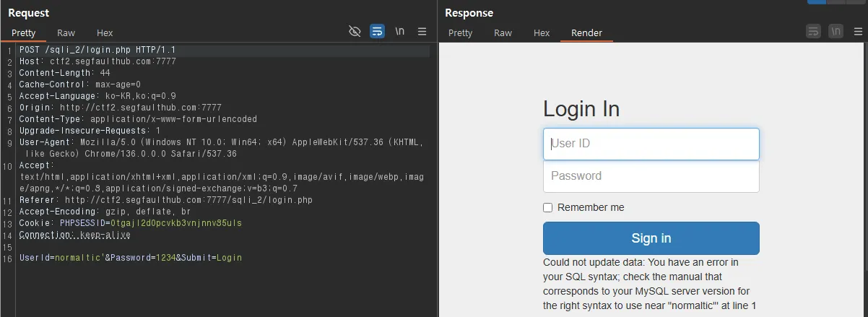Select the Response Raw tab

[x=503, y=32]
